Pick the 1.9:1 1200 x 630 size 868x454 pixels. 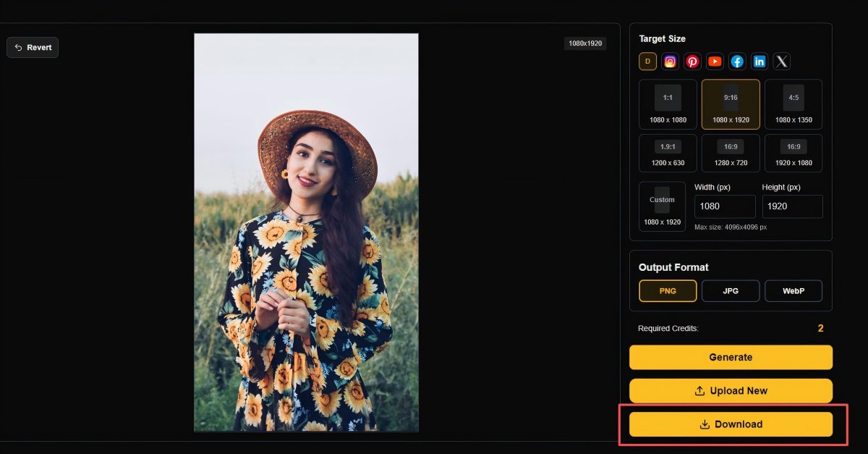(x=668, y=153)
